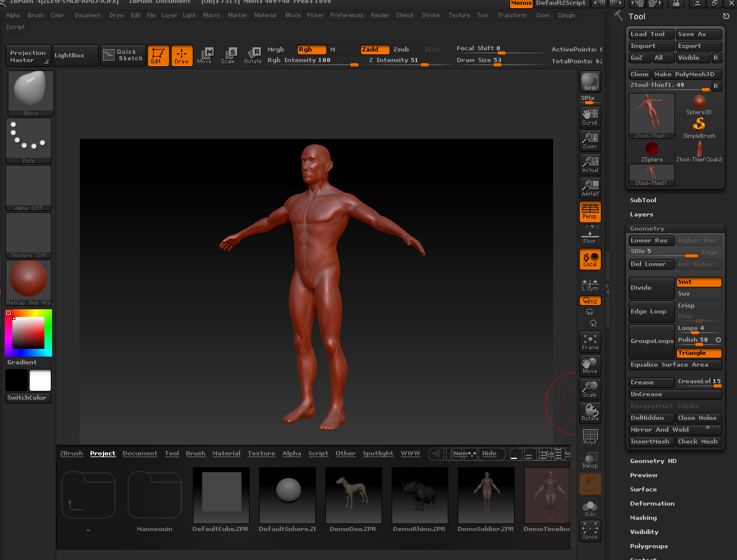Toggle the Triangle option in Geometry
The height and width of the screenshot is (560, 737).
[699, 353]
